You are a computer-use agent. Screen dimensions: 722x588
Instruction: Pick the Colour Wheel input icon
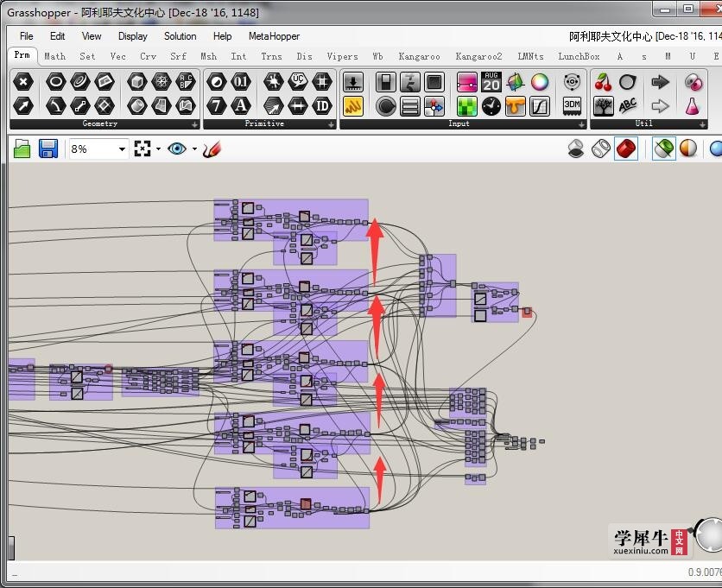540,82
